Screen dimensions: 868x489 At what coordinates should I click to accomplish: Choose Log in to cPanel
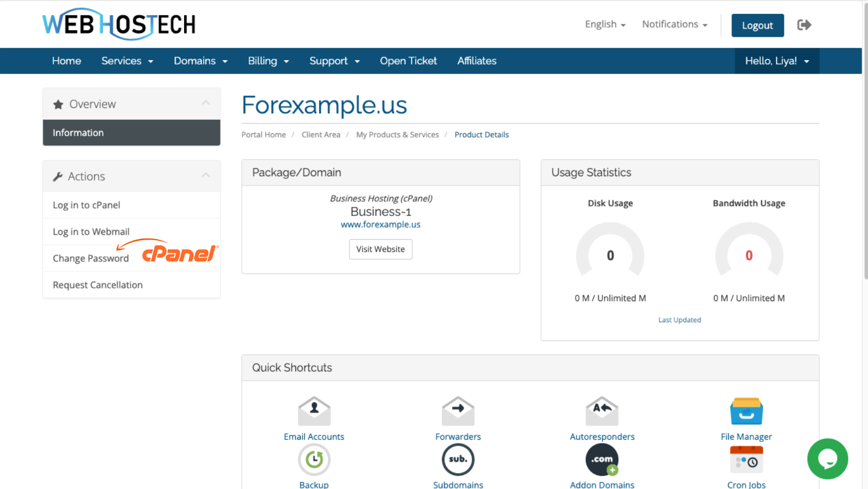tap(131, 205)
